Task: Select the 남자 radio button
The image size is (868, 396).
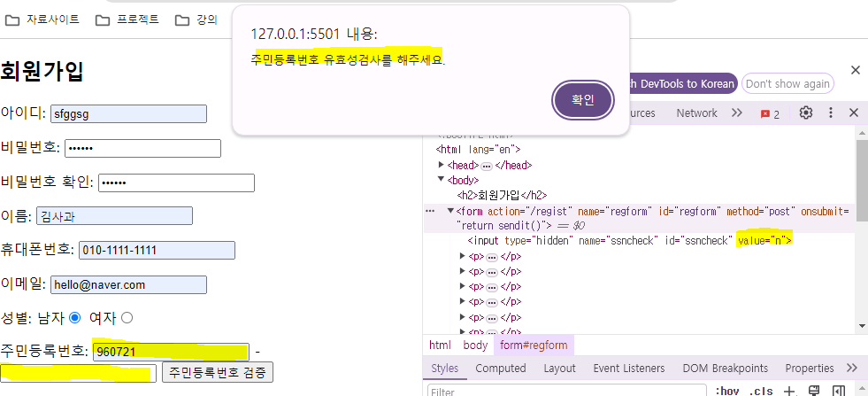Action: click(74, 318)
